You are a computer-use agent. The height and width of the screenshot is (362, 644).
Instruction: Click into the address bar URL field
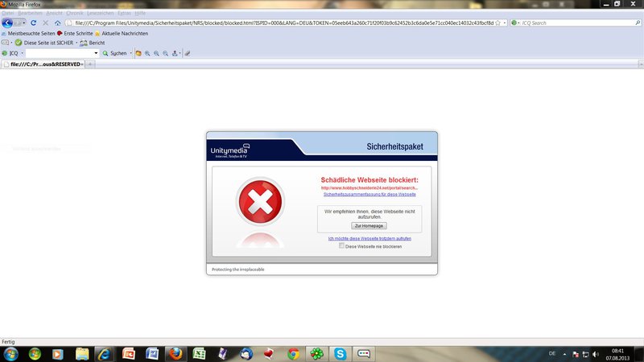(x=283, y=23)
